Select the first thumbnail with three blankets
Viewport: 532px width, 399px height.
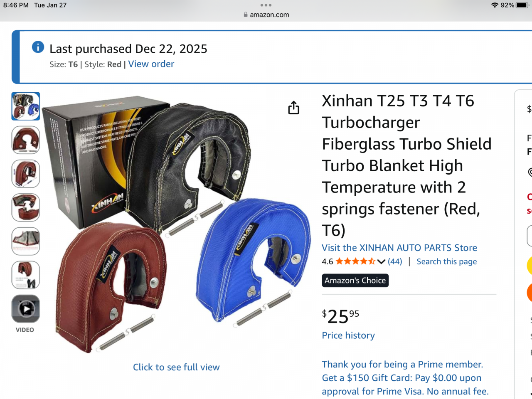tap(26, 106)
